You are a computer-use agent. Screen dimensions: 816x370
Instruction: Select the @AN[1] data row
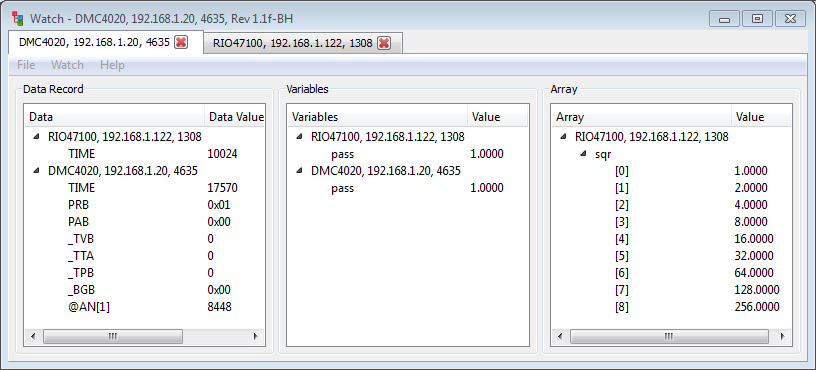[145, 307]
